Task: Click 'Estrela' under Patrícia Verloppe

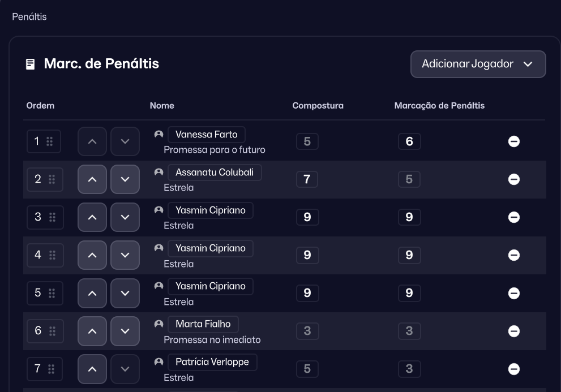Action: [178, 378]
